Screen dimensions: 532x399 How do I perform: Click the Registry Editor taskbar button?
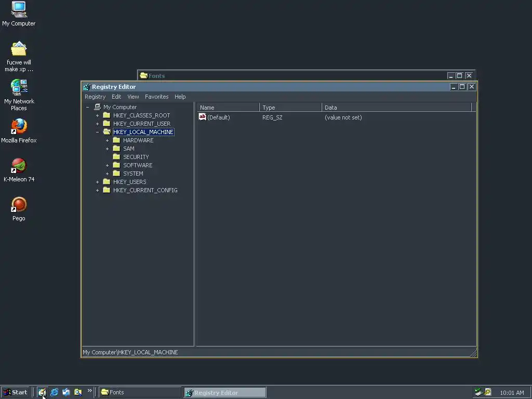(225, 393)
